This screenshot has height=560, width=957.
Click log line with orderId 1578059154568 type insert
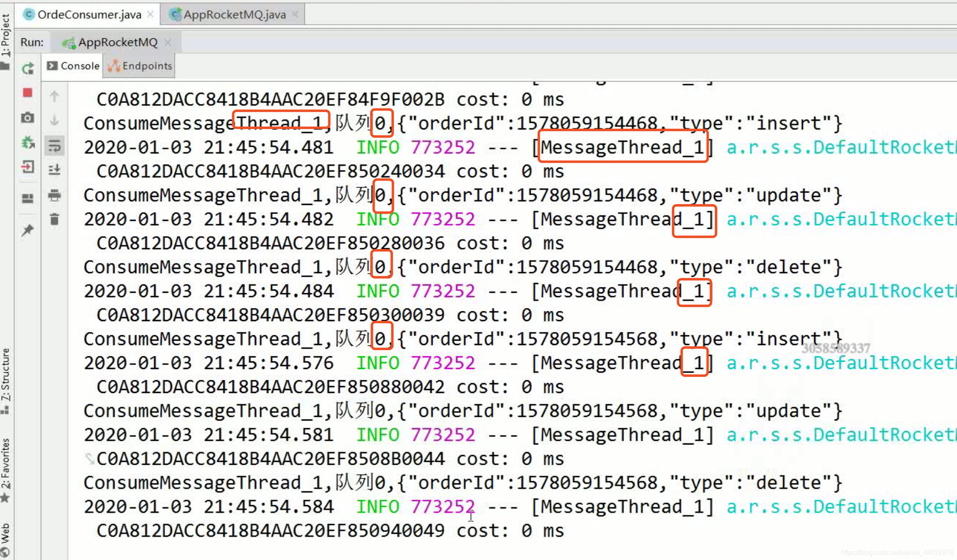(x=463, y=339)
